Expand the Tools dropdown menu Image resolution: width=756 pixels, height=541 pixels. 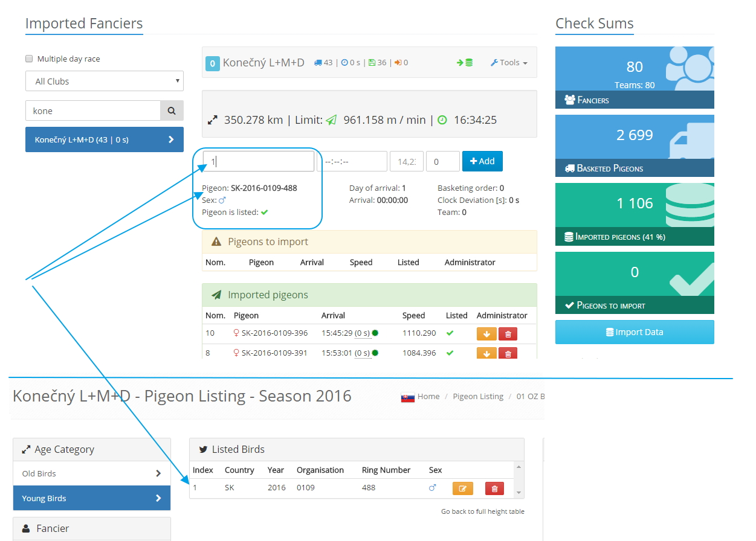pos(509,63)
